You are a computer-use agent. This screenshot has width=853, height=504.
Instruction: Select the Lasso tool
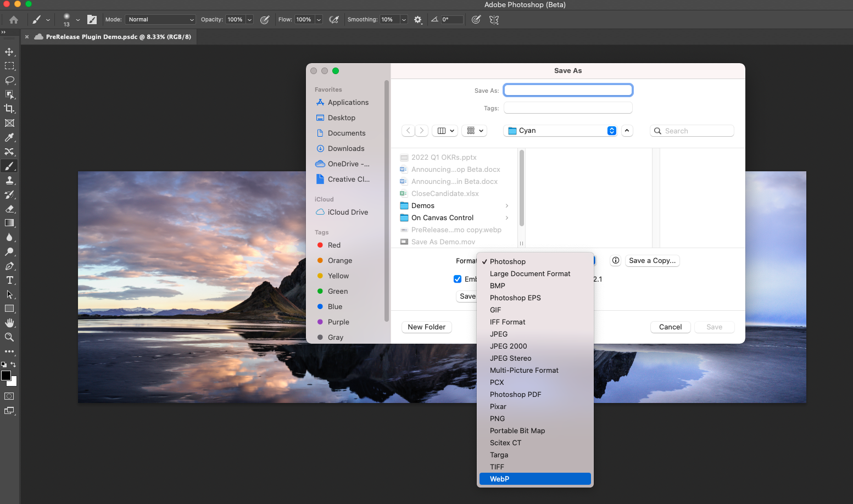(x=9, y=80)
